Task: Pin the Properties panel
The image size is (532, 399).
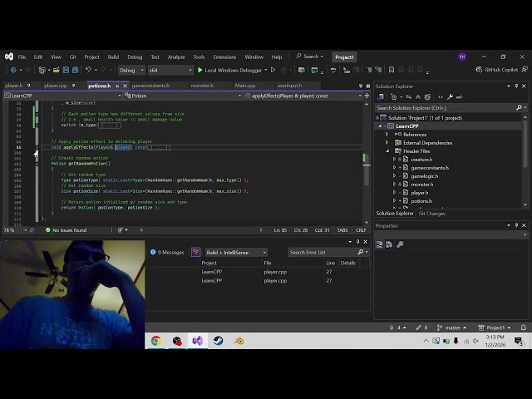Action: [516, 225]
